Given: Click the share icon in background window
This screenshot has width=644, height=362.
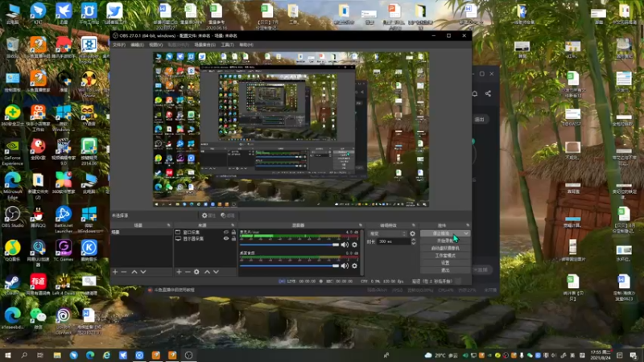Looking at the screenshot, I should 488,93.
